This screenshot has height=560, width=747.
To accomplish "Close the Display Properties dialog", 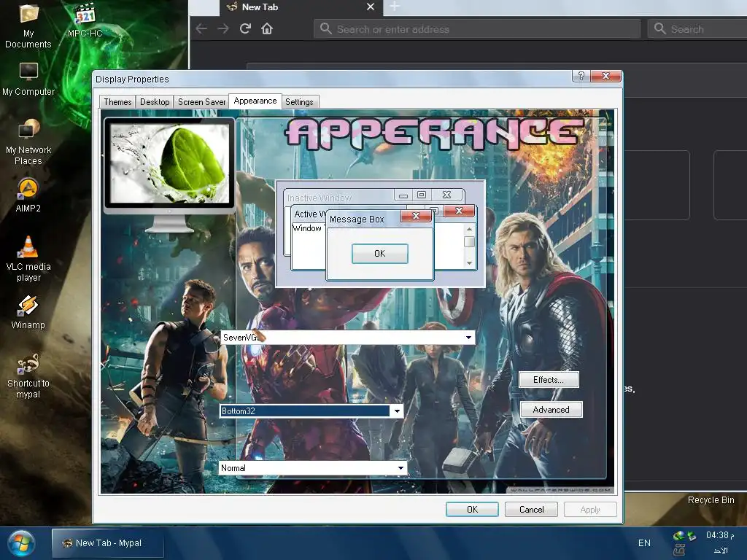I will [605, 76].
